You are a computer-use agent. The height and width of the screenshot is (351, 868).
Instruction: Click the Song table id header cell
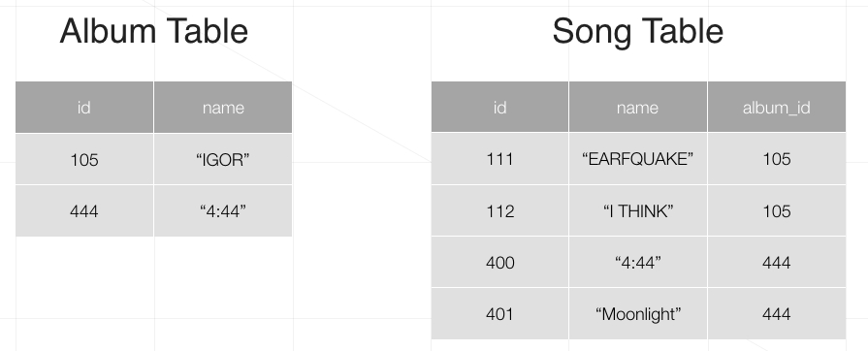[x=499, y=107]
